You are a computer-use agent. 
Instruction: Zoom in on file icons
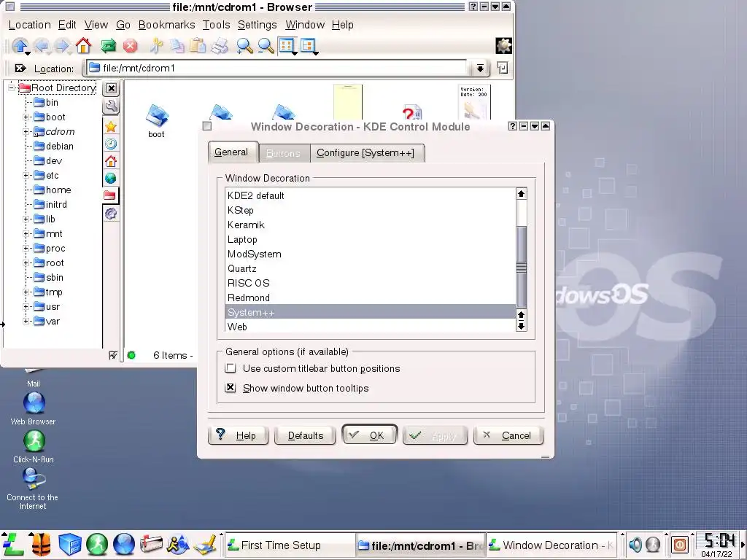pos(244,46)
